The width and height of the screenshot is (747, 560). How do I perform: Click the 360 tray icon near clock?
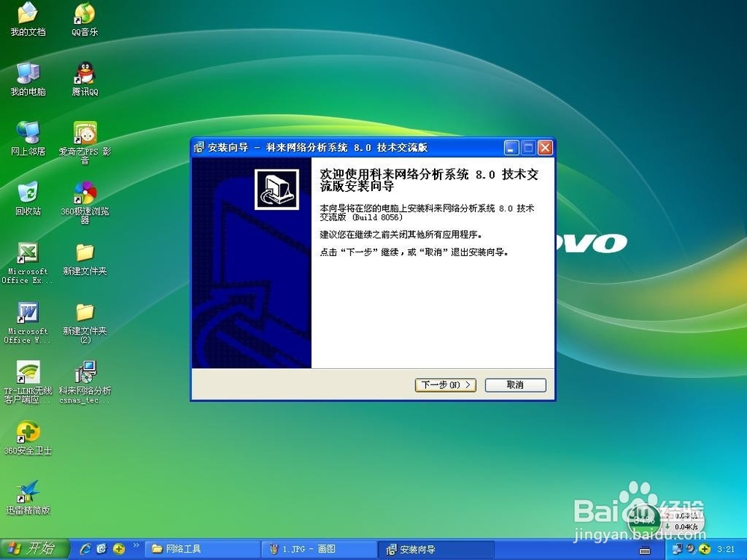coord(704,549)
